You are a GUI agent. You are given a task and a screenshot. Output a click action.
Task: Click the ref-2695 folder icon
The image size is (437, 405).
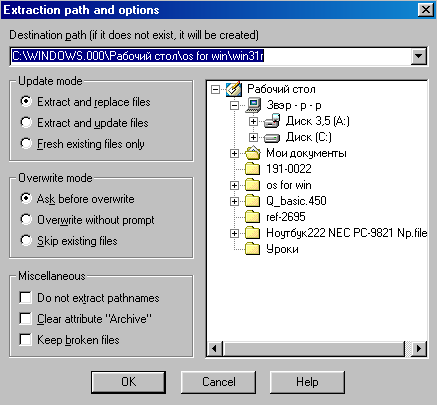(253, 217)
